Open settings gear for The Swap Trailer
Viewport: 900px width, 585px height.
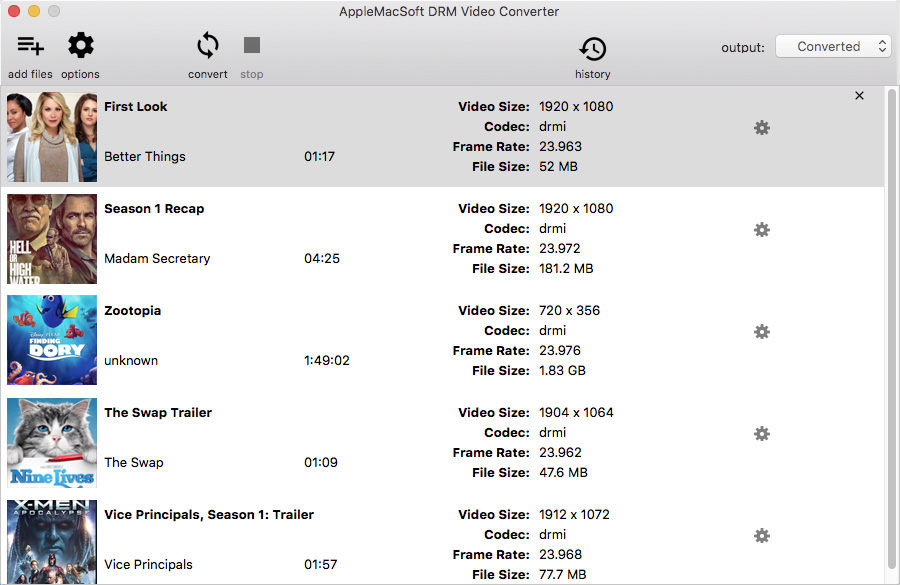[x=762, y=433]
